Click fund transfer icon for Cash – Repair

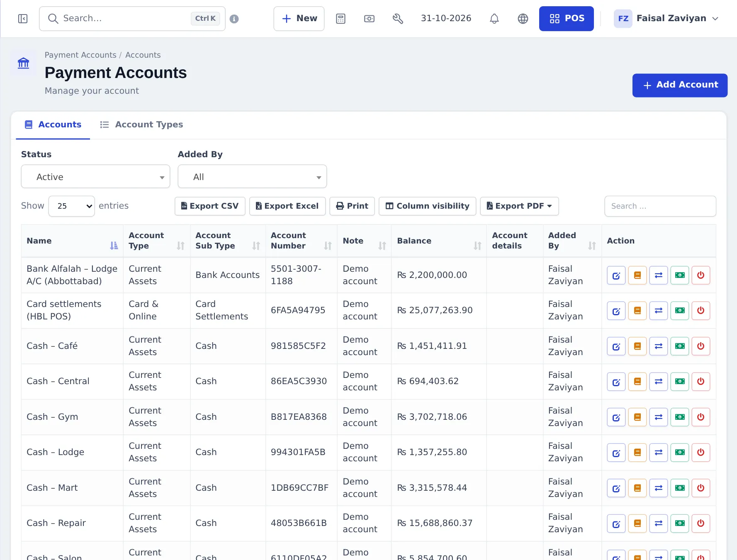coord(659,523)
